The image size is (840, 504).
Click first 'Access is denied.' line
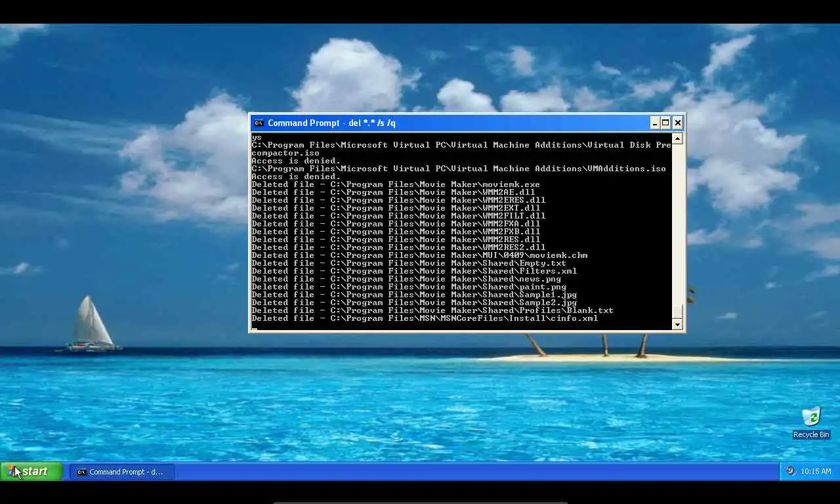[x=296, y=161]
